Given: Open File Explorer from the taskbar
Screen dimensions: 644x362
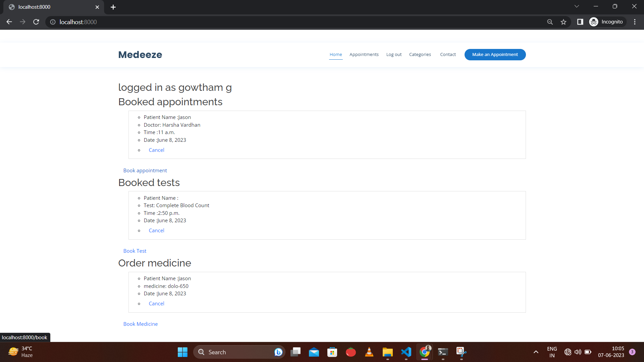Looking at the screenshot, I should tap(387, 352).
